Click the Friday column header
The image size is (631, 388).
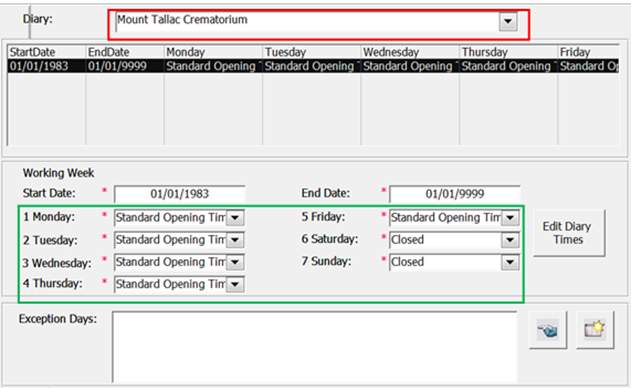(x=588, y=52)
